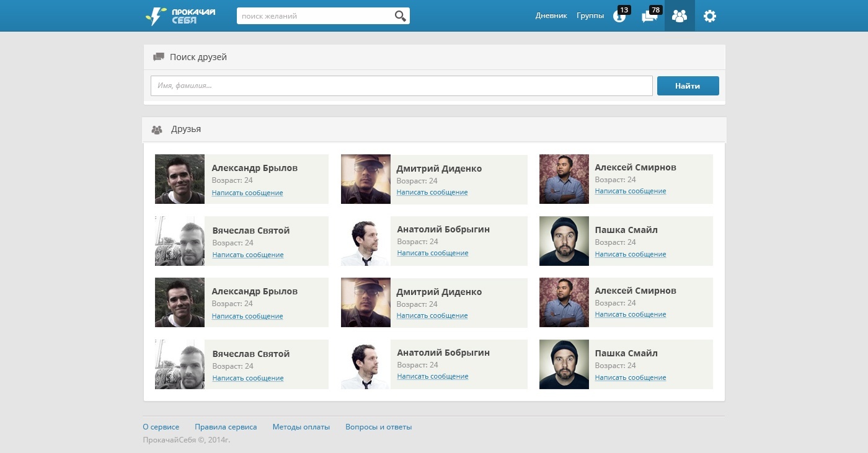This screenshot has width=868, height=453.
Task: Open Правила сервиса footer link
Action: [226, 427]
